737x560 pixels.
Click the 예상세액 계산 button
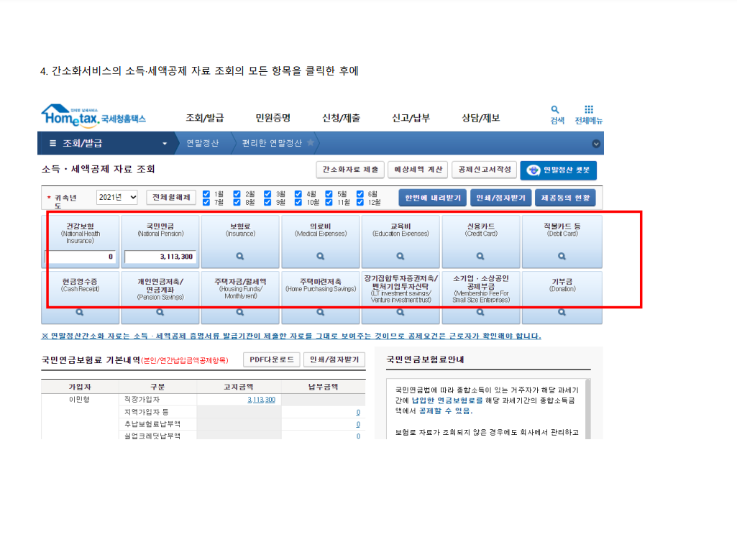tap(418, 170)
